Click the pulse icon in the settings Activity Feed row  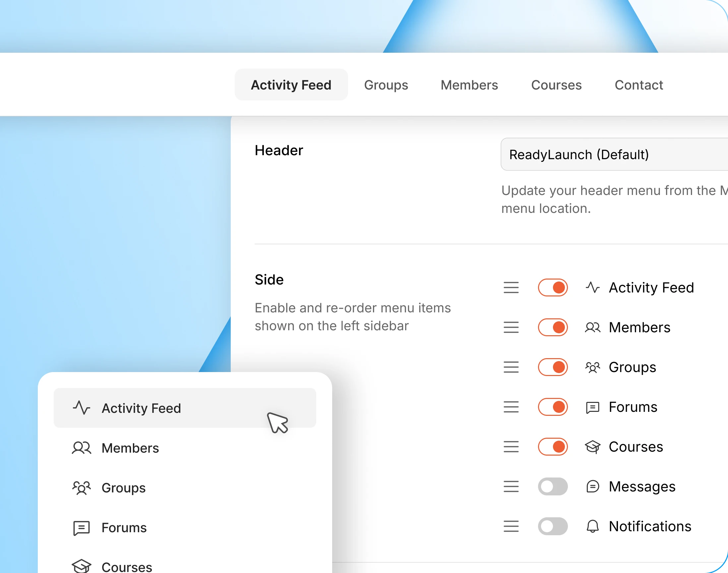(592, 287)
